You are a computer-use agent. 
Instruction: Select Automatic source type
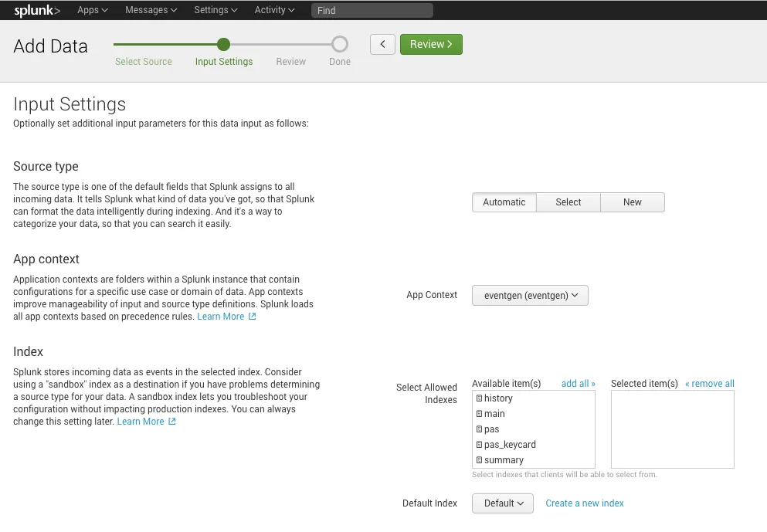tap(504, 202)
